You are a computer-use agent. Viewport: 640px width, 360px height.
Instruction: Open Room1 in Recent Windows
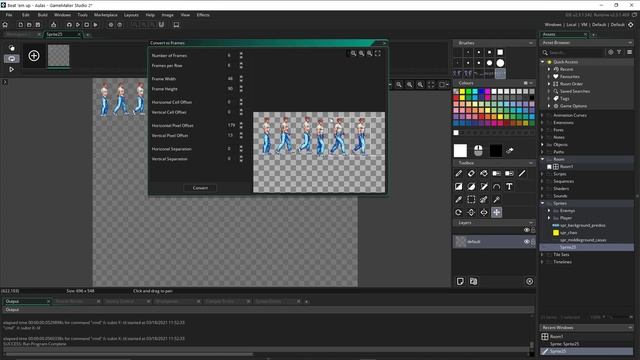556,337
